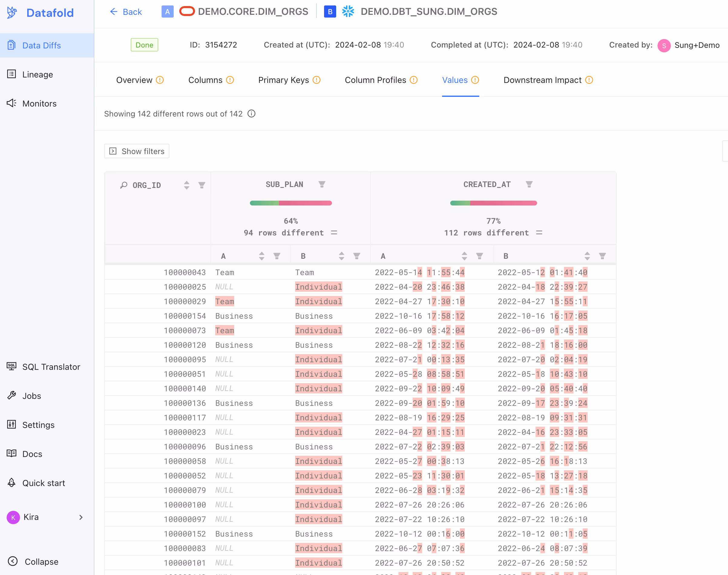Sort SUB_PLAN column B values
This screenshot has height=575, width=728.
(342, 256)
